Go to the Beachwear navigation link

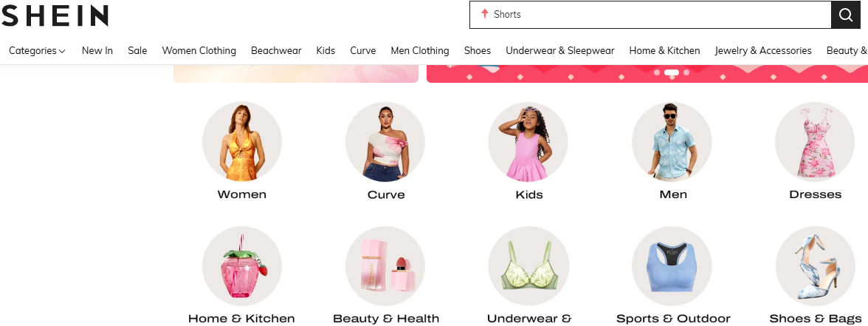(x=276, y=50)
